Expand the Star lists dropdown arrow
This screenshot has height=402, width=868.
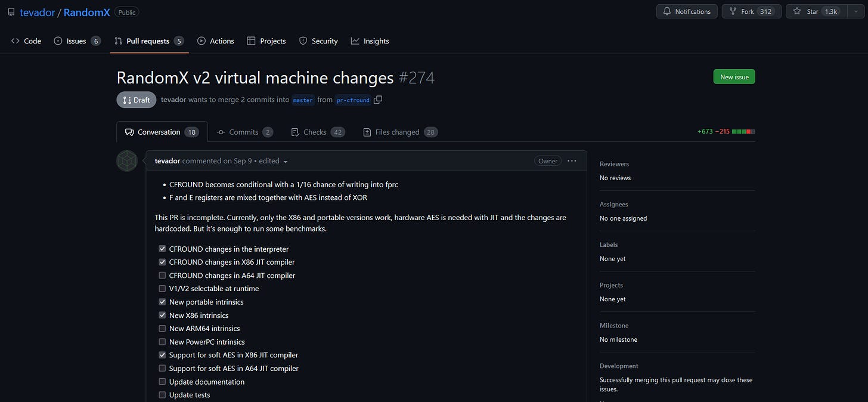(855, 11)
